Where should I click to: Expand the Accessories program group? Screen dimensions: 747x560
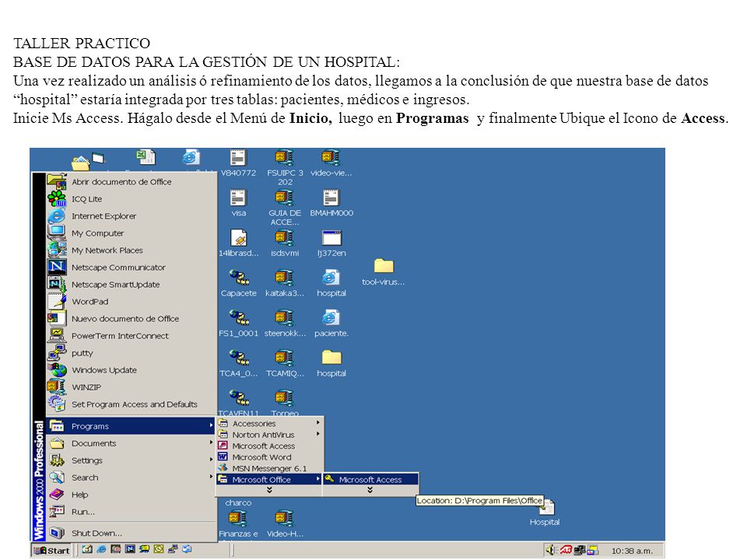point(270,423)
